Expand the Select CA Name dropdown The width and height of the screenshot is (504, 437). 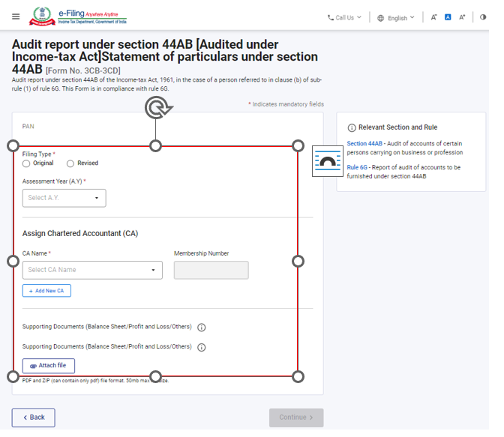tap(92, 270)
